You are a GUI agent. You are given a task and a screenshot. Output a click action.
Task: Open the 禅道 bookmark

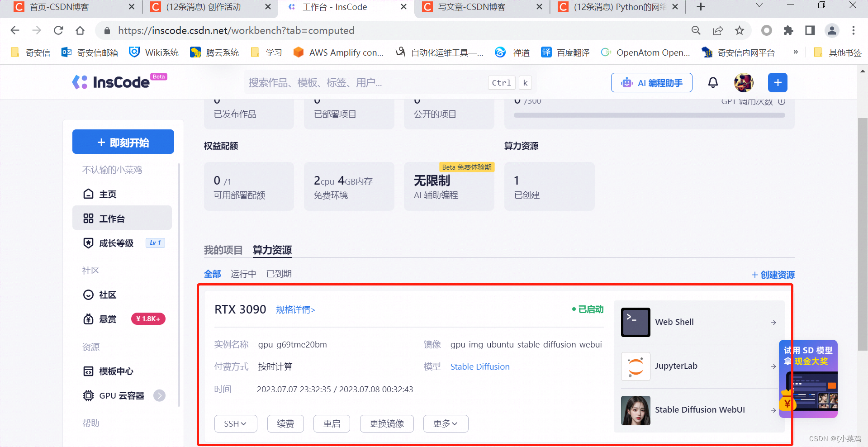click(512, 52)
